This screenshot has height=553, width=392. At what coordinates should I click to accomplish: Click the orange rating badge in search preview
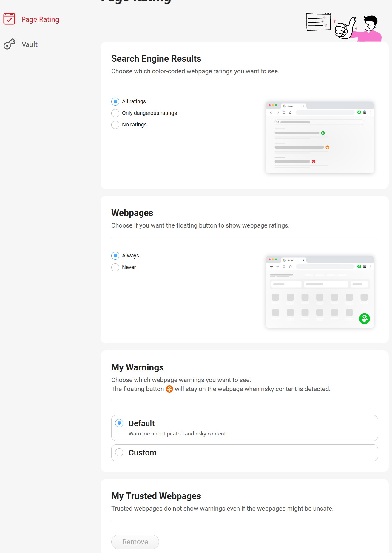coord(327,147)
